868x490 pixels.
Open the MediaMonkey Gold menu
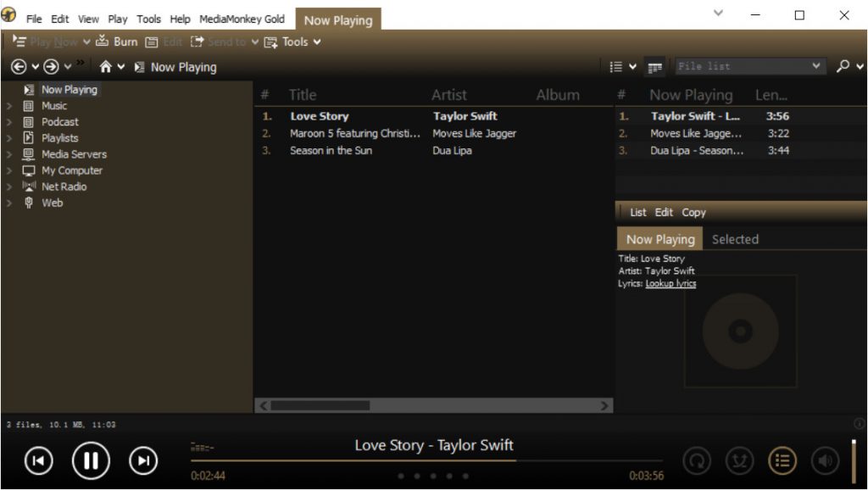coord(242,19)
